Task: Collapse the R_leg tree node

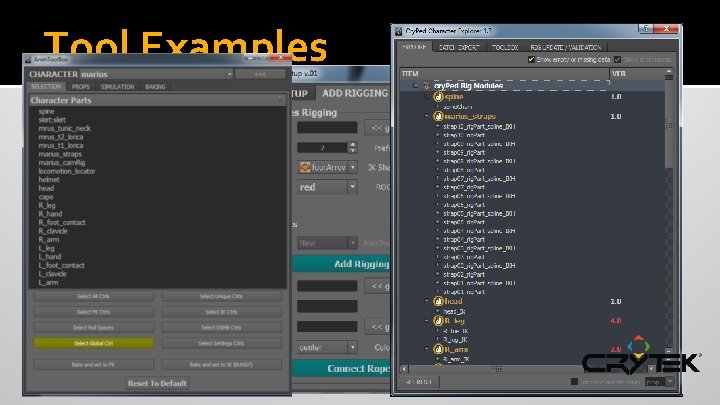Action: click(x=427, y=321)
